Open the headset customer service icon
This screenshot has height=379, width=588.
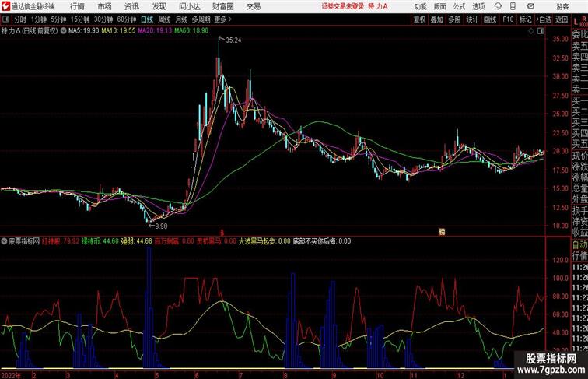pyautogui.click(x=498, y=6)
